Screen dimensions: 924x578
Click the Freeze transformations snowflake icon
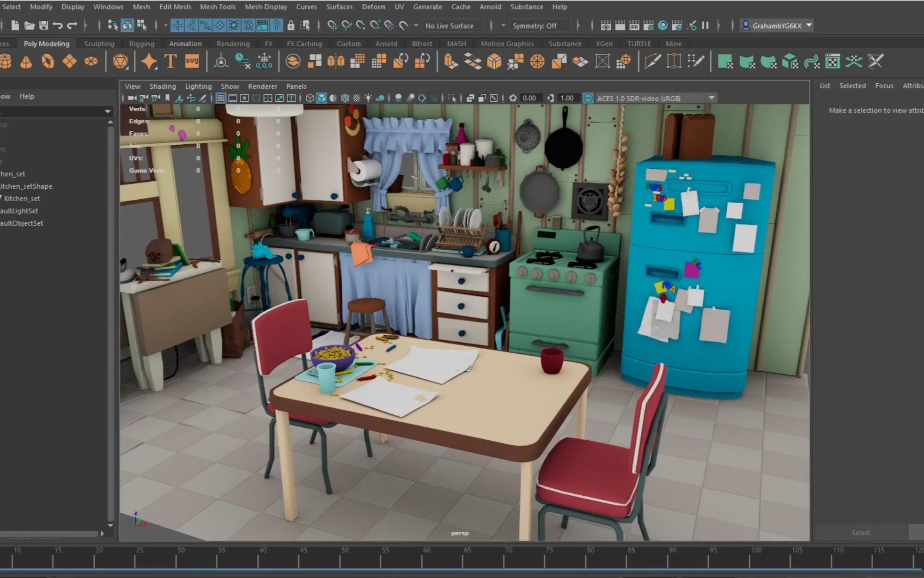pyautogui.click(x=264, y=61)
